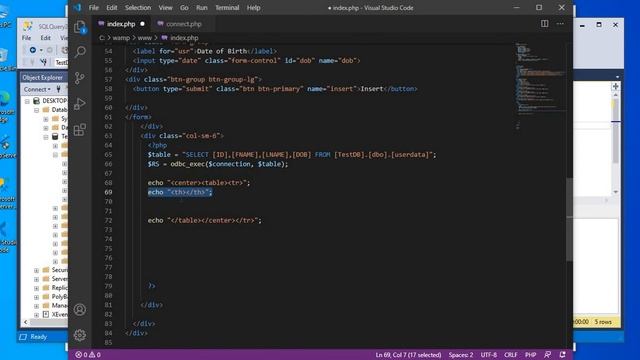Switch to the connect.php tab
Viewport: 640px width, 360px height.
coord(183,24)
